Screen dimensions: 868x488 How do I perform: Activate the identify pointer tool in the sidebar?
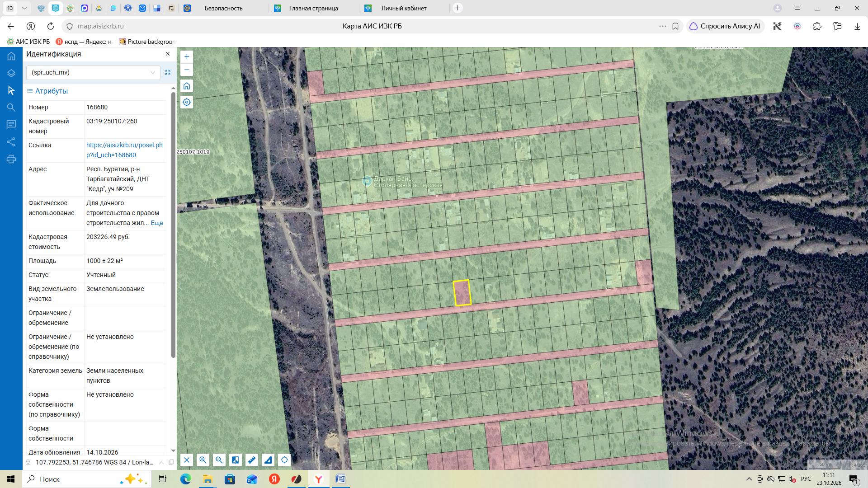click(11, 90)
